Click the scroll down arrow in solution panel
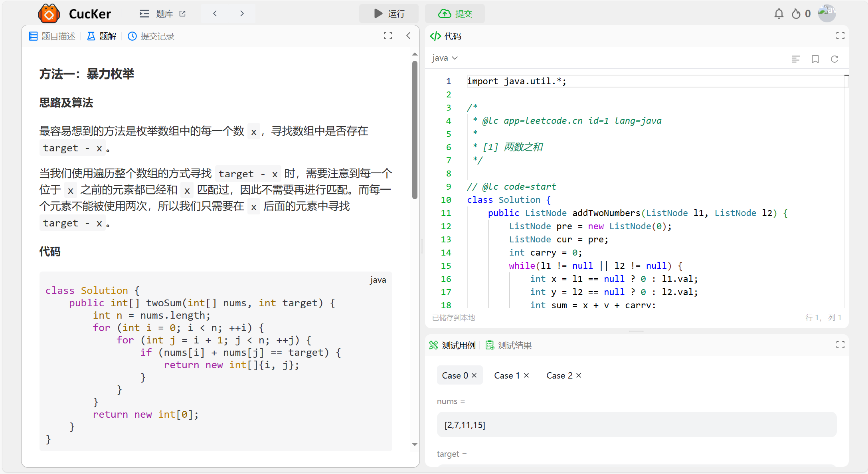 point(415,444)
